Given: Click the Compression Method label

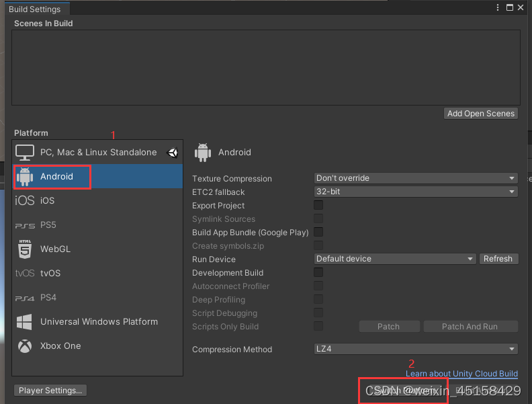Looking at the screenshot, I should 232,350.
